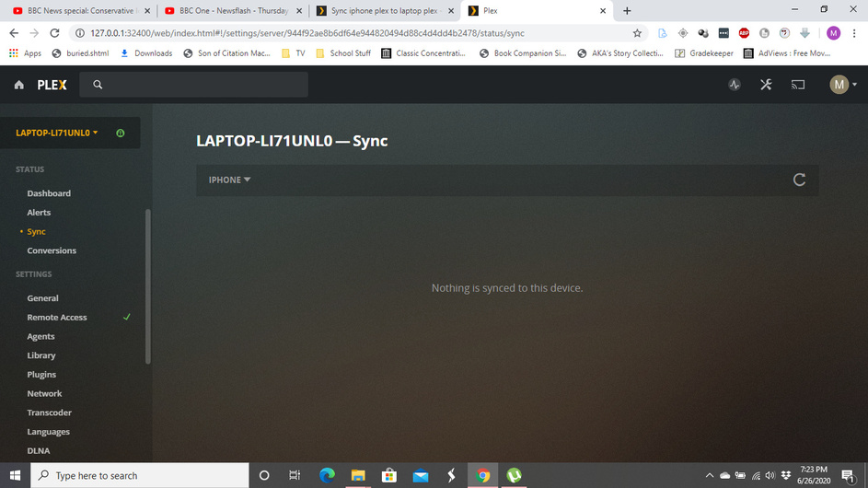Open School Stuff bookmark folder
868x488 pixels.
tap(343, 53)
